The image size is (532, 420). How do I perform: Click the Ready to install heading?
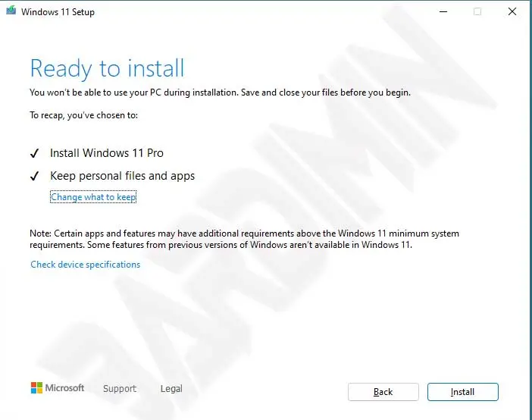click(107, 68)
